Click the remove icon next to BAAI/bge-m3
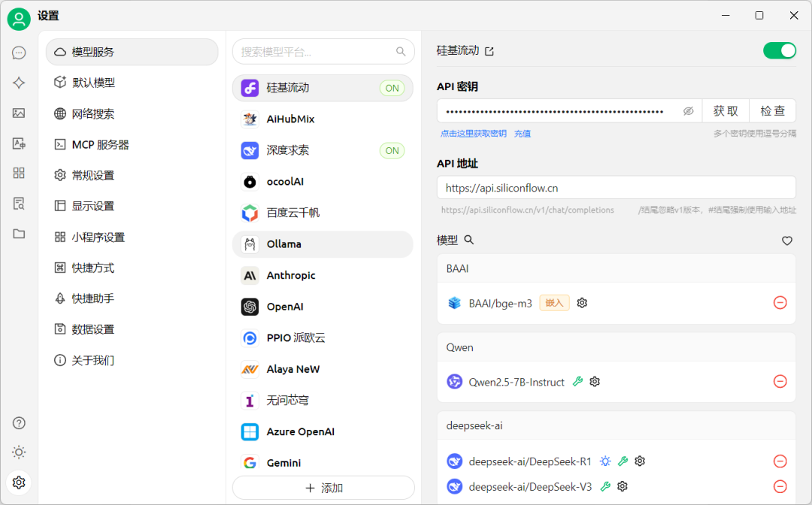Image resolution: width=812 pixels, height=505 pixels. click(780, 302)
